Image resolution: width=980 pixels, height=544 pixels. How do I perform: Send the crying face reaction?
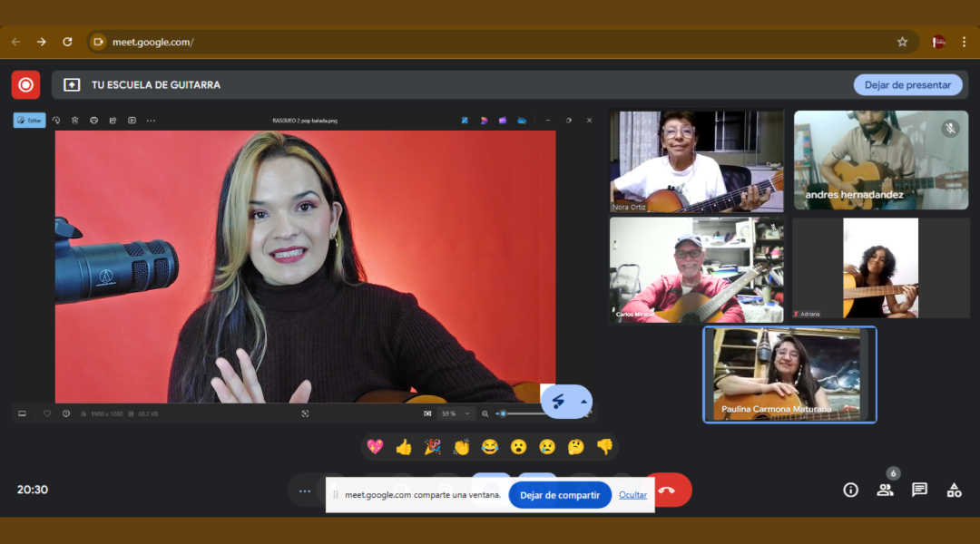(547, 447)
